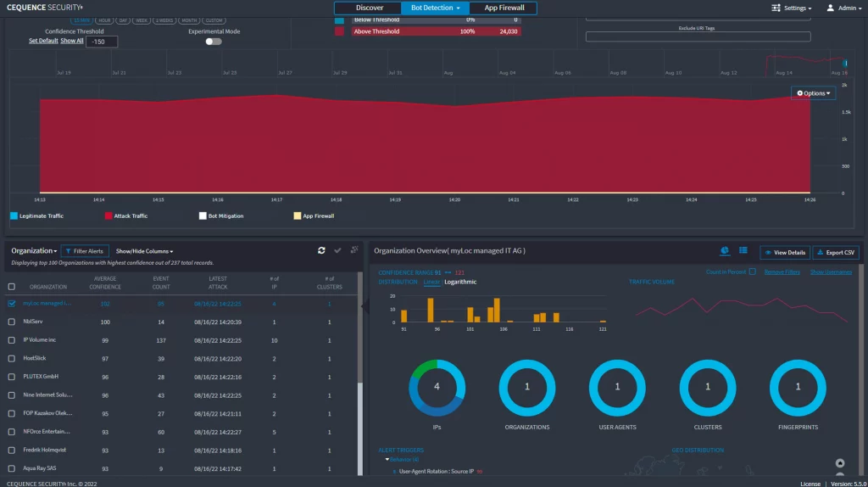Click the settings sliders icon in the top bar
The image size is (868, 487).
click(776, 8)
